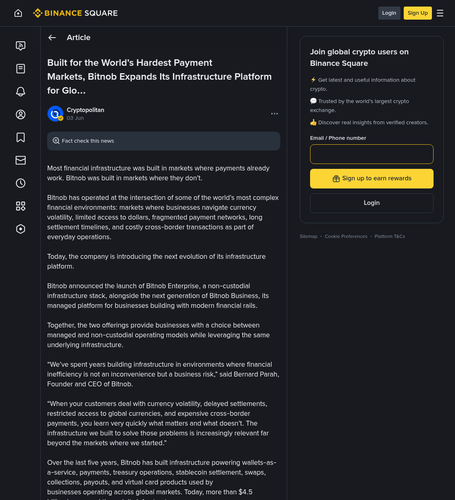The width and height of the screenshot is (455, 500).
Task: Open the chat/live sidebar icon
Action: click(21, 46)
